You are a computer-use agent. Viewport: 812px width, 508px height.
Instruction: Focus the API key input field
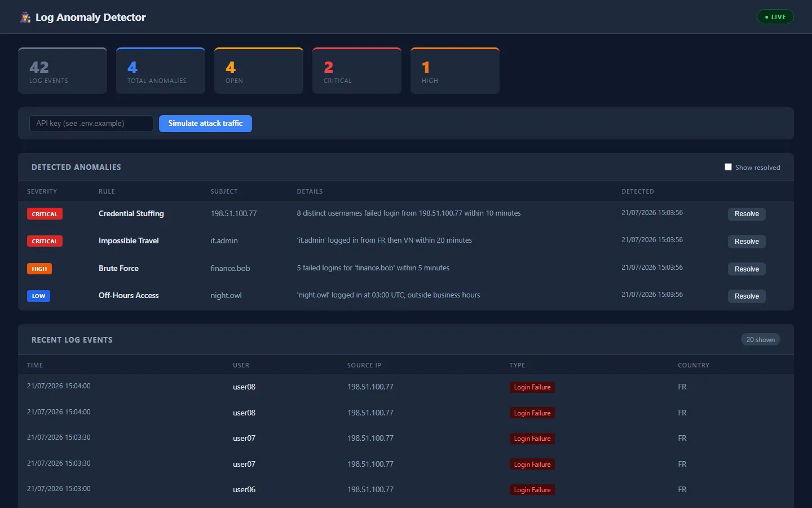(x=91, y=124)
